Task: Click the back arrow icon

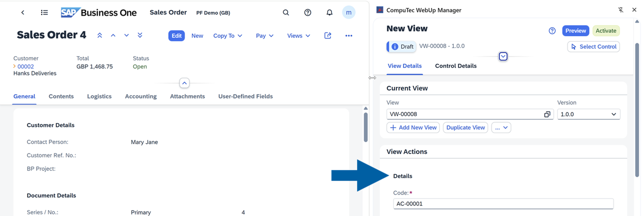Action: (x=23, y=13)
